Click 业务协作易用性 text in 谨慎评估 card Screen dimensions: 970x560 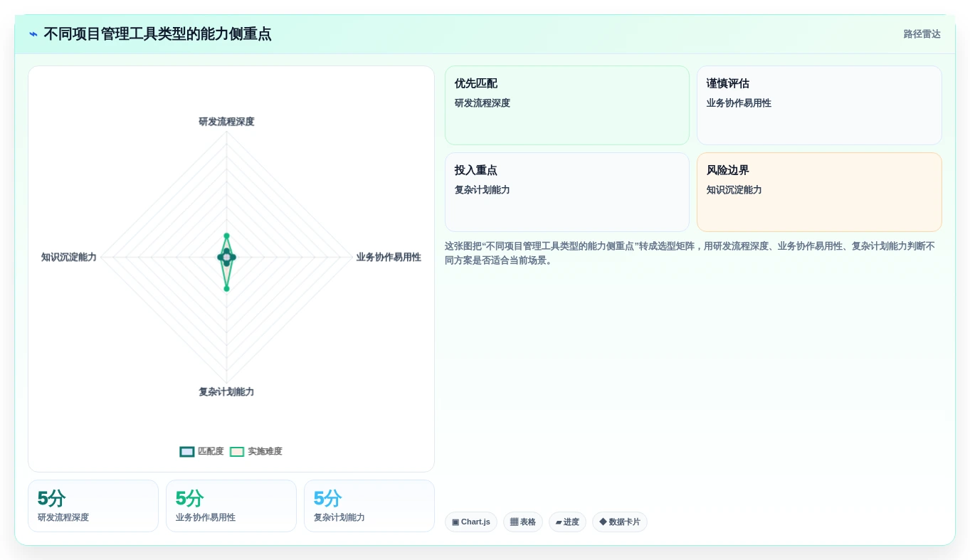pyautogui.click(x=739, y=103)
